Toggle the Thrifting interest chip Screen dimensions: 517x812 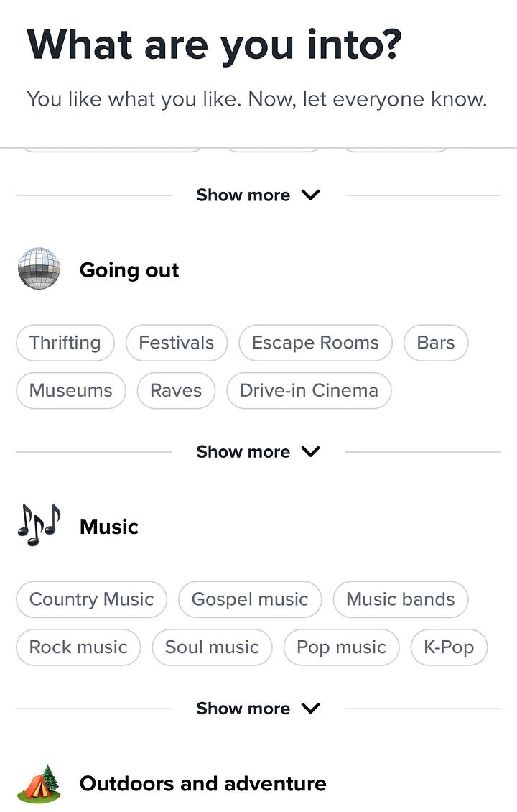65,343
